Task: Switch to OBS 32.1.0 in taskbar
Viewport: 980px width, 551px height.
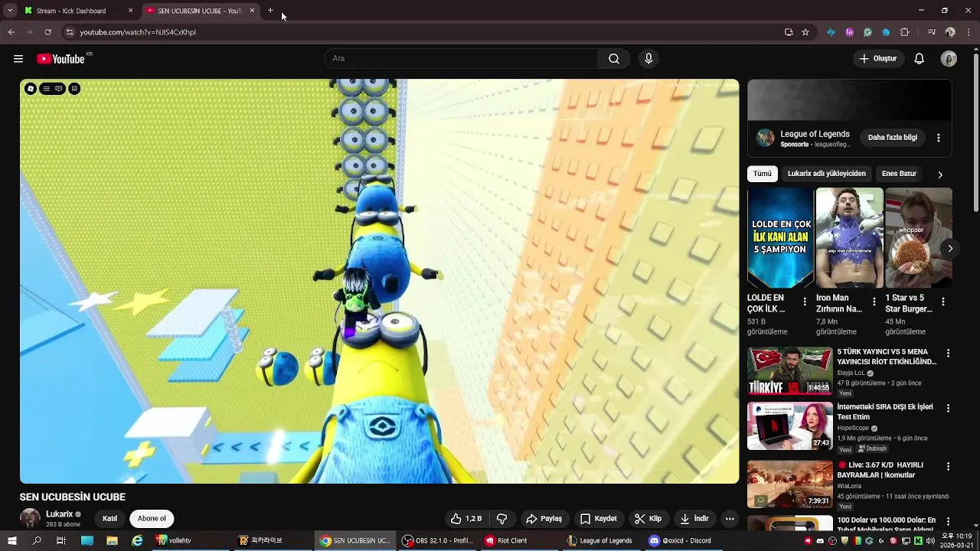Action: click(438, 540)
